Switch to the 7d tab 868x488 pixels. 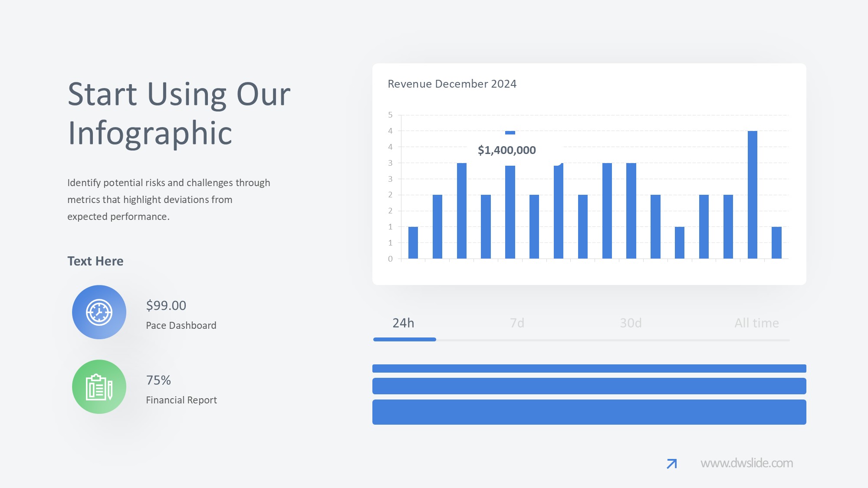517,323
